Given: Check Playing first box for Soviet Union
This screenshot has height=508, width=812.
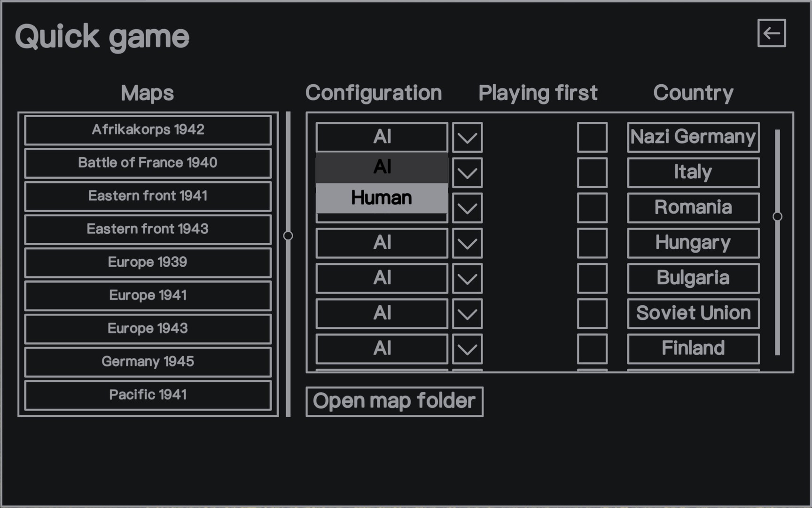Looking at the screenshot, I should point(592,314).
